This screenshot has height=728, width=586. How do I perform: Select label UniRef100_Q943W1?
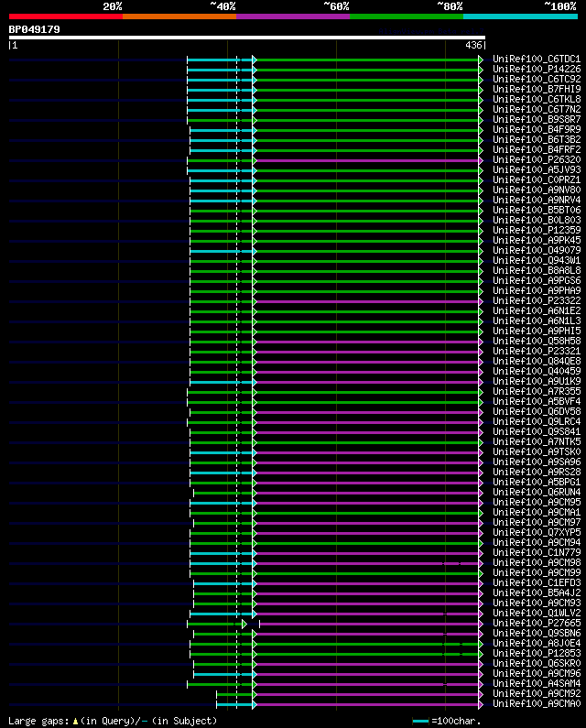[x=537, y=260]
